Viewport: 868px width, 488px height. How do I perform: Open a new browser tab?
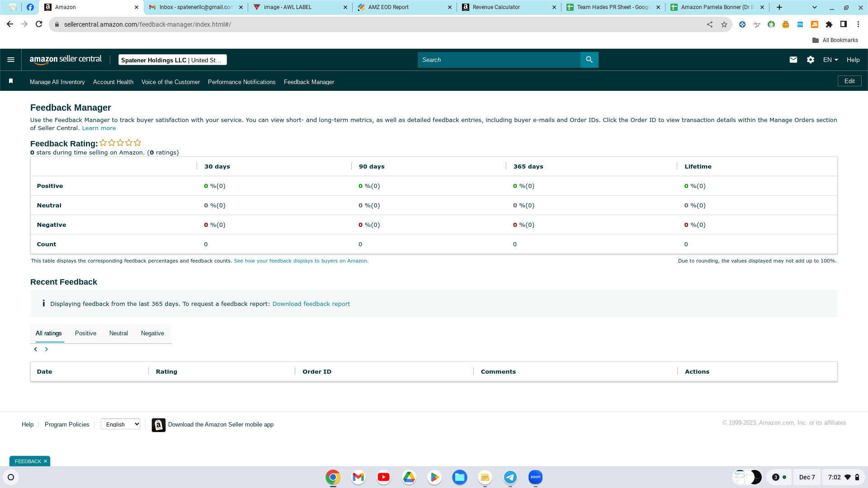pyautogui.click(x=779, y=7)
